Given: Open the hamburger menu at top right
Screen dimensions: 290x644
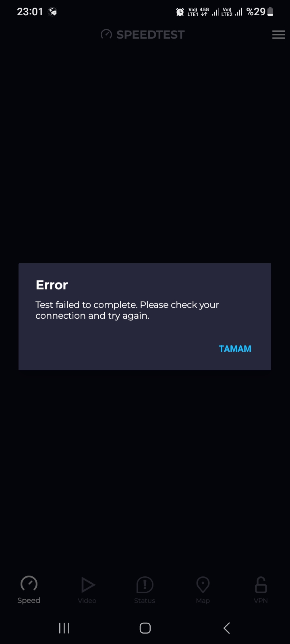Looking at the screenshot, I should point(279,35).
